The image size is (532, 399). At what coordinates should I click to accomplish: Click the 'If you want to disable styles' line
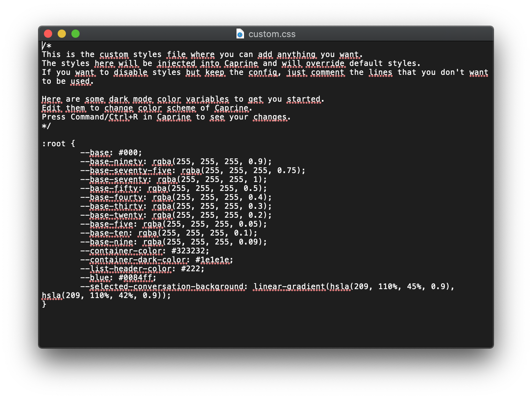coord(265,72)
